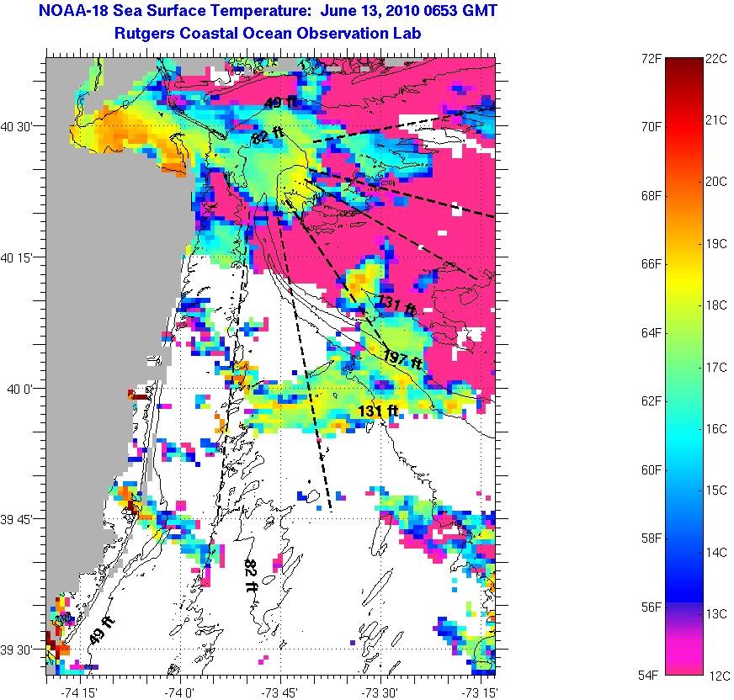734x700 pixels.
Task: Click the 21C label on the color scale
Action: click(716, 119)
